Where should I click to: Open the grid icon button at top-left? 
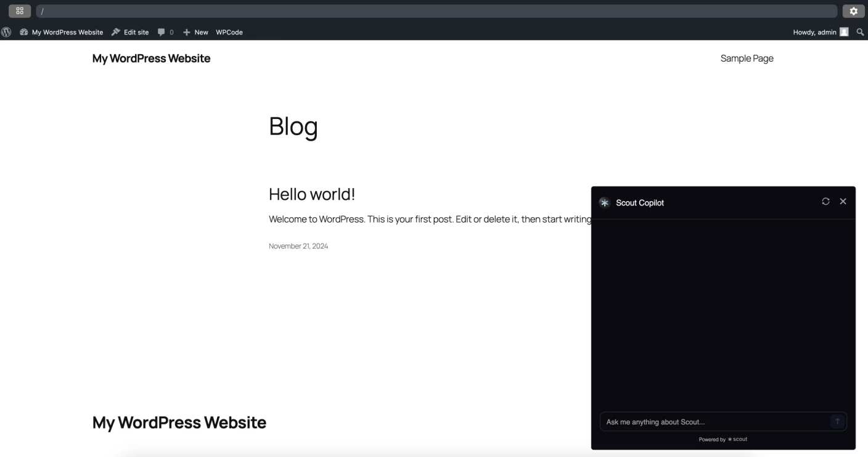click(x=20, y=11)
